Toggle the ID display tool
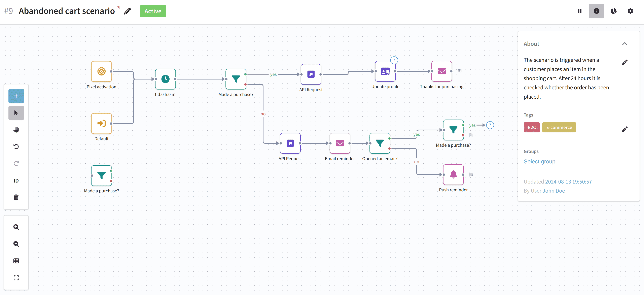 click(16, 181)
